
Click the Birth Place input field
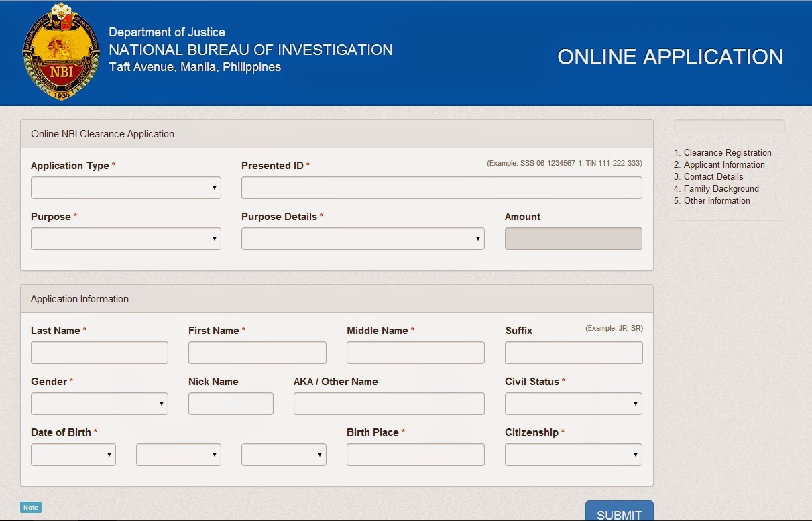(415, 455)
